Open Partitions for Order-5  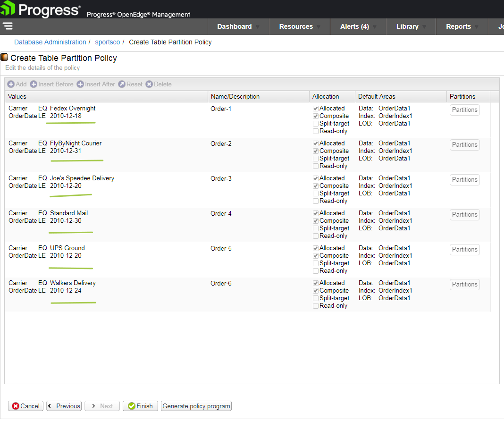click(x=464, y=250)
